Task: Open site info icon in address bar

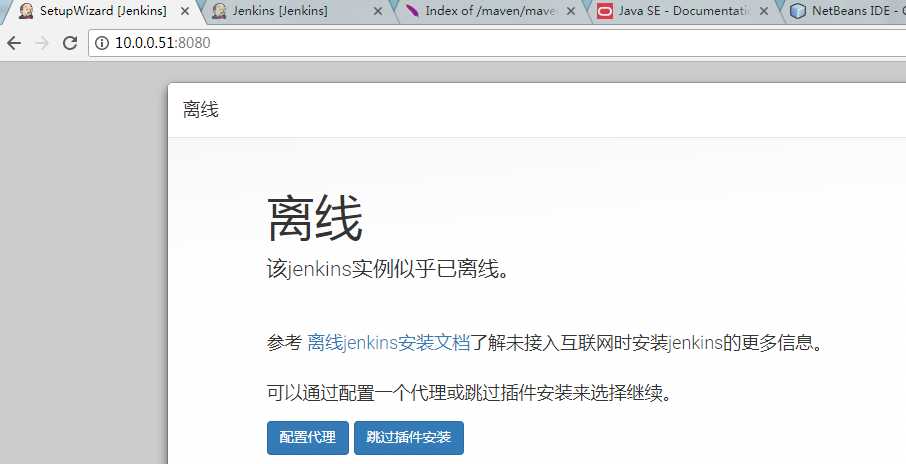Action: click(102, 43)
